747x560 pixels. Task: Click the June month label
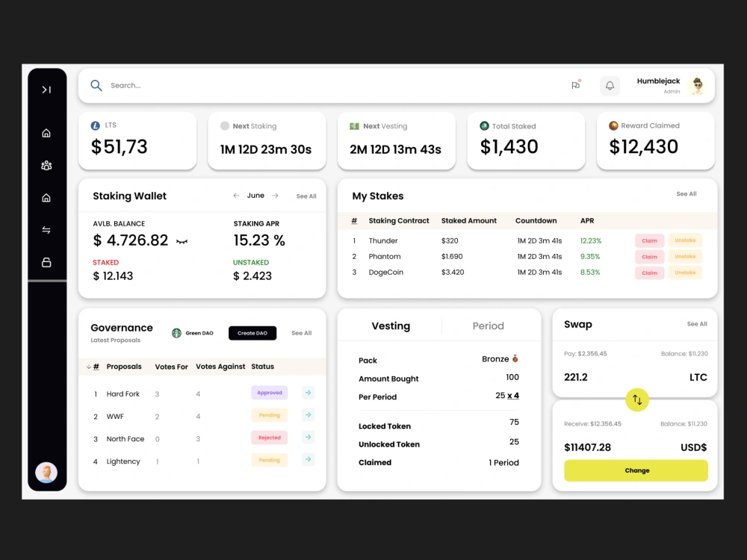[255, 196]
